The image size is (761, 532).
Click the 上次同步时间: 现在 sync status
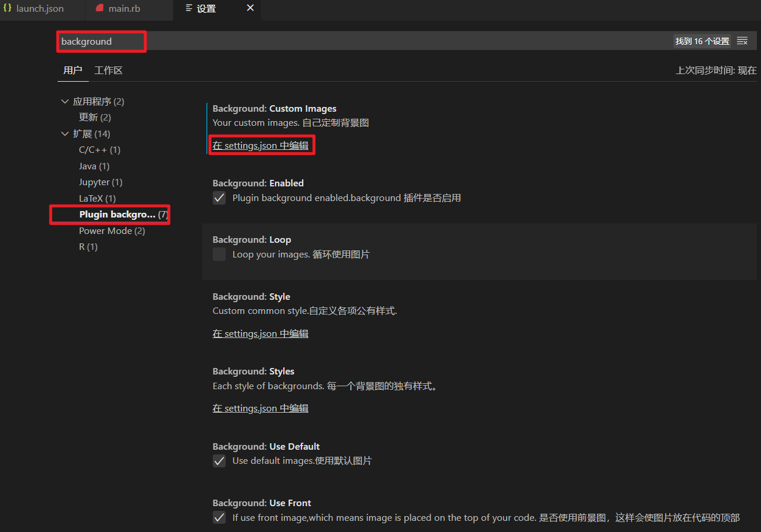716,70
